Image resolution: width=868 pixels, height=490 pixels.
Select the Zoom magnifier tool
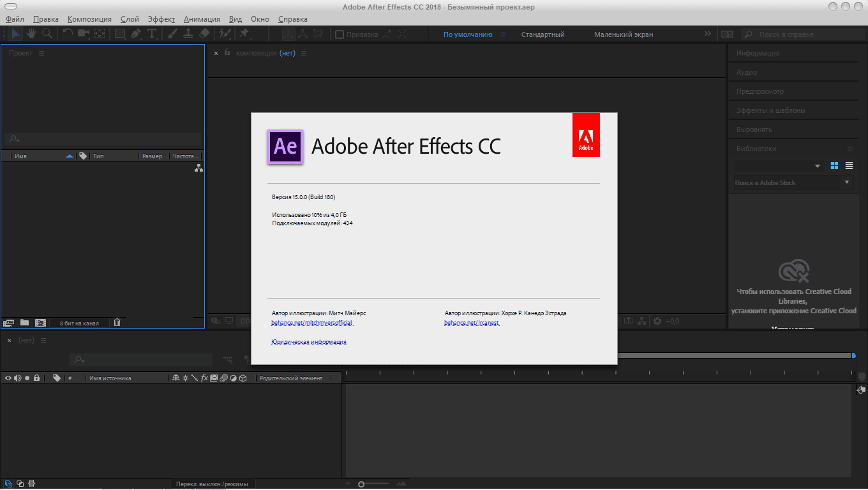(x=47, y=34)
